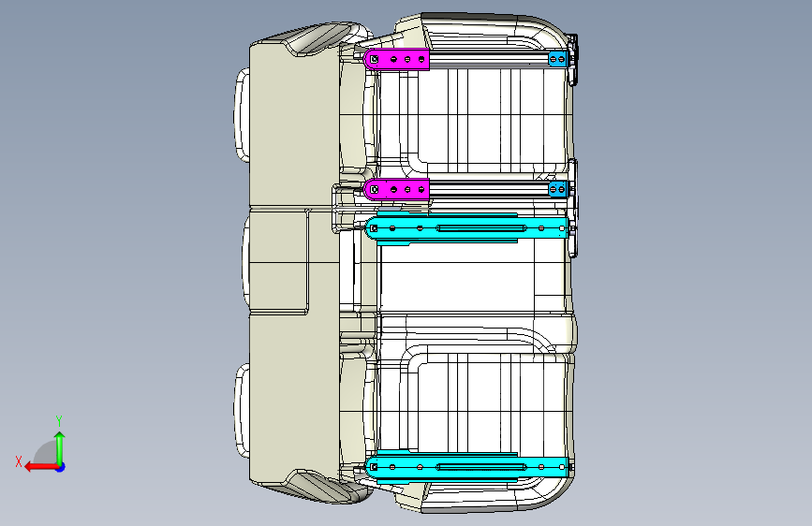Click the blue Z axis dot
The image size is (812, 526).
point(61,467)
